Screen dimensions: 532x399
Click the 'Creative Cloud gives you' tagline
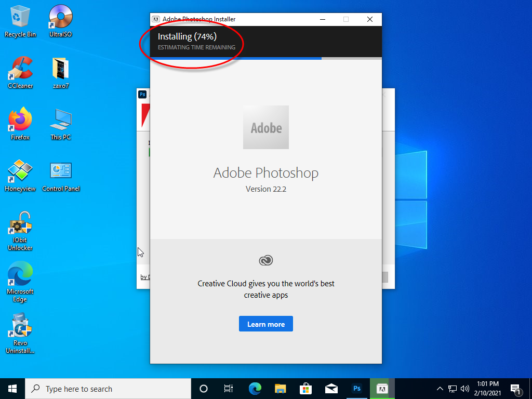266,289
